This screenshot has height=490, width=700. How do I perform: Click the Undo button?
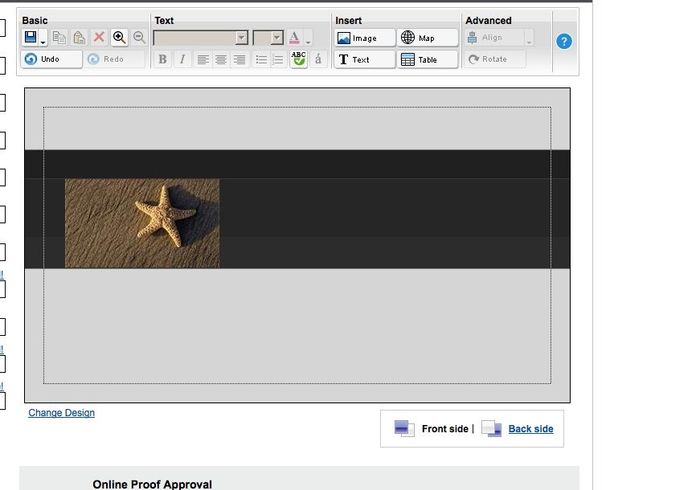coord(52,59)
